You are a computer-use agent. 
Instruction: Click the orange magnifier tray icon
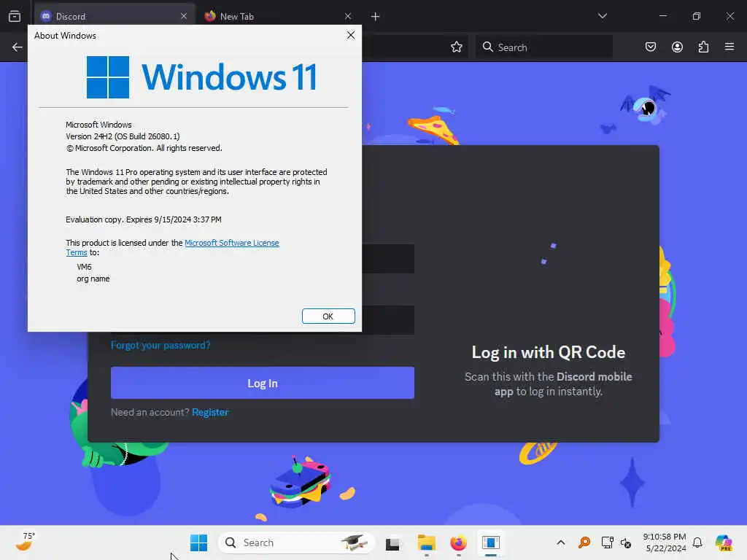(584, 542)
